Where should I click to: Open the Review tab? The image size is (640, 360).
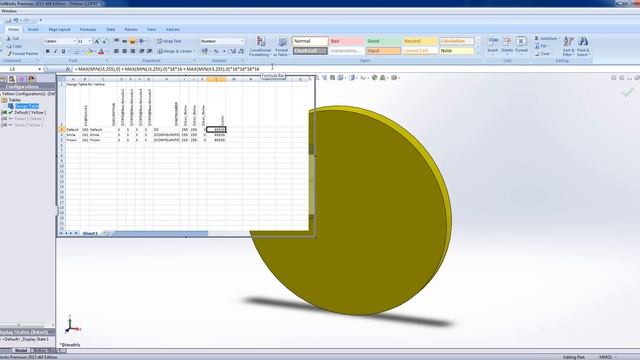point(131,29)
